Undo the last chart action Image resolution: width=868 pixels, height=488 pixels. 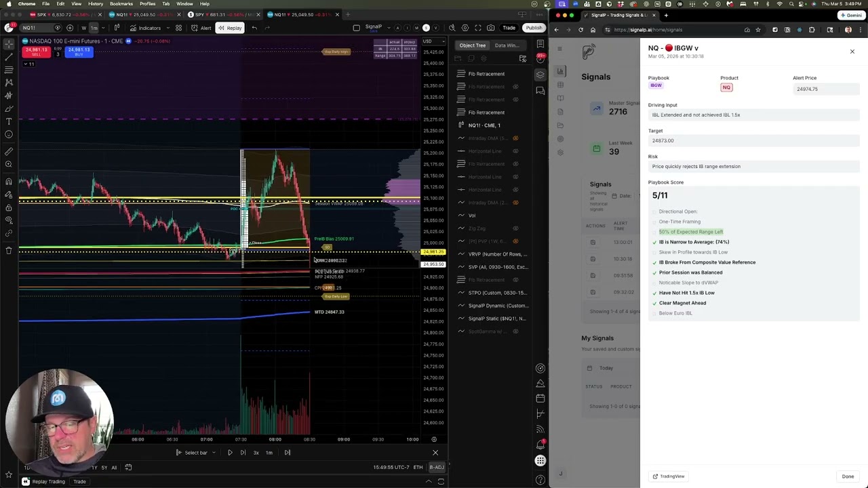point(254,28)
